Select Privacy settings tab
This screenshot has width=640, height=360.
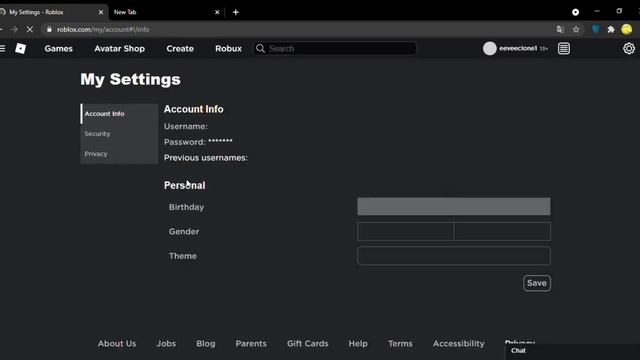[x=119, y=154]
